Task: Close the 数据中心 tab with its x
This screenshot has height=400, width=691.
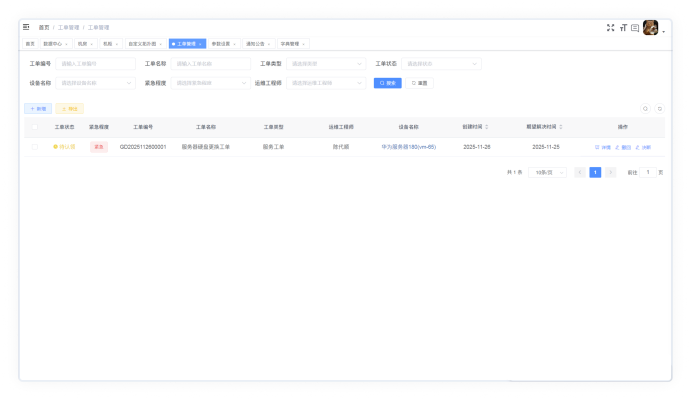Action: 67,44
